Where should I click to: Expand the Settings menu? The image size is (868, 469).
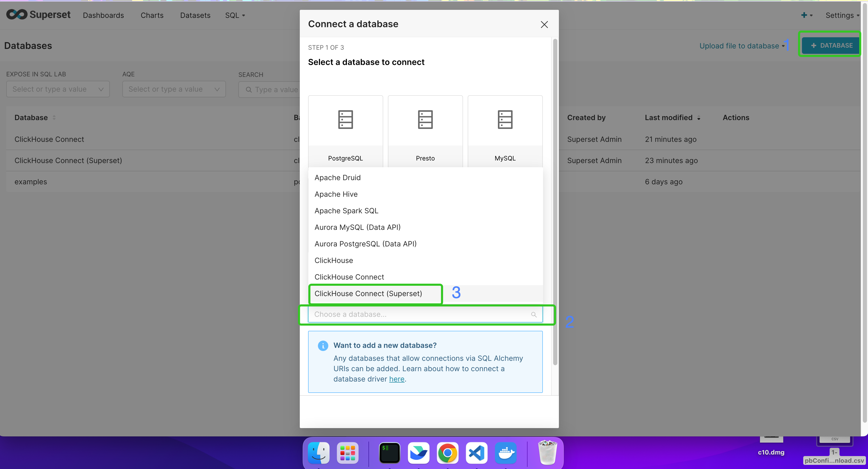842,15
